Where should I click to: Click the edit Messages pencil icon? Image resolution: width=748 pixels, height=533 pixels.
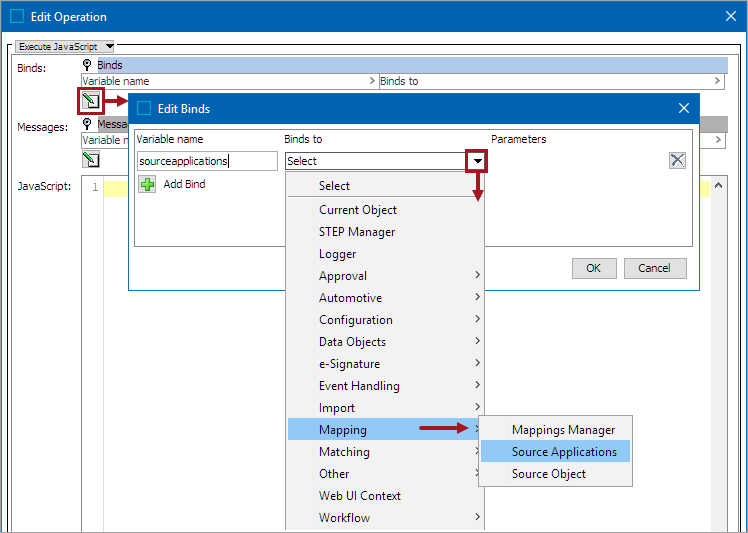[91, 159]
